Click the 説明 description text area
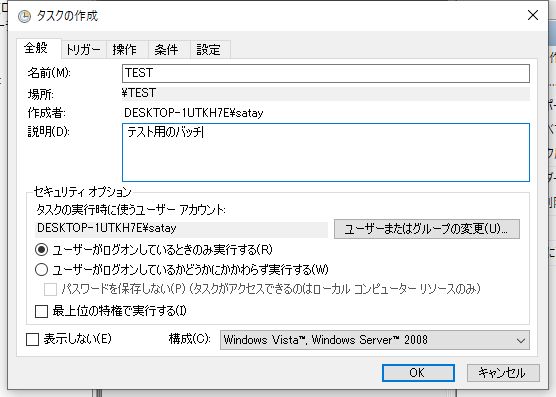The height and width of the screenshot is (397, 556). point(326,152)
